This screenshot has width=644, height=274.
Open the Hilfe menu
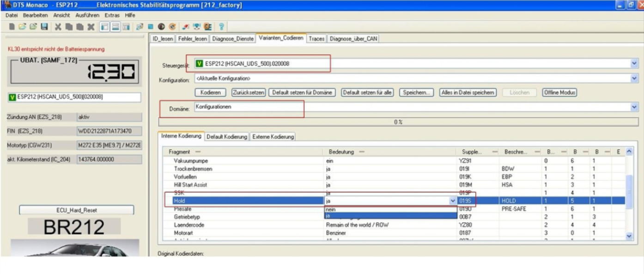(x=129, y=15)
